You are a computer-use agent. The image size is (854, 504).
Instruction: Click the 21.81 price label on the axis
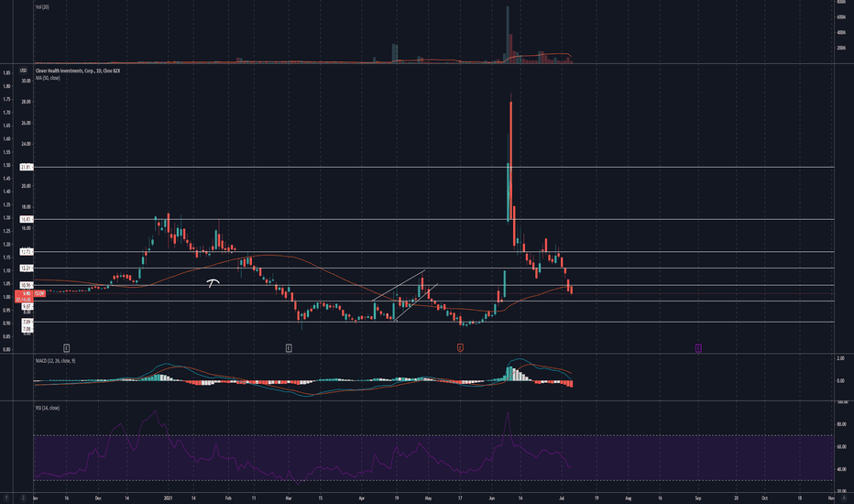(x=27, y=168)
